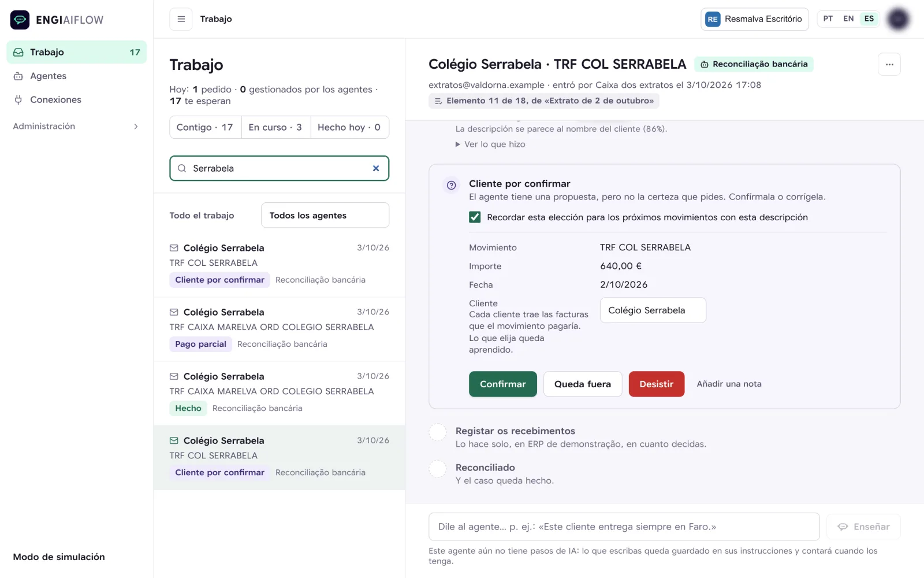Click the EngiAIFlow logo icon
Image resolution: width=924 pixels, height=578 pixels.
click(20, 20)
